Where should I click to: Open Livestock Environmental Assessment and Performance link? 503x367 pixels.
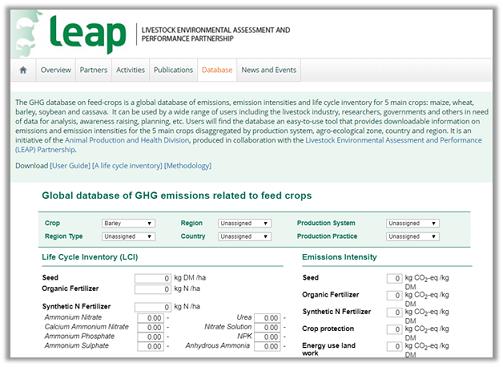[x=394, y=140]
